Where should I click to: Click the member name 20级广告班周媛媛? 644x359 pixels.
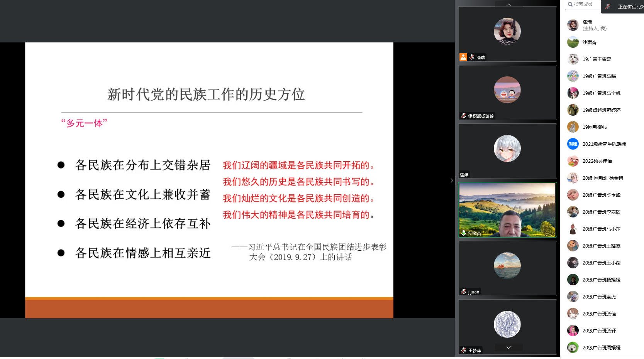601,348
